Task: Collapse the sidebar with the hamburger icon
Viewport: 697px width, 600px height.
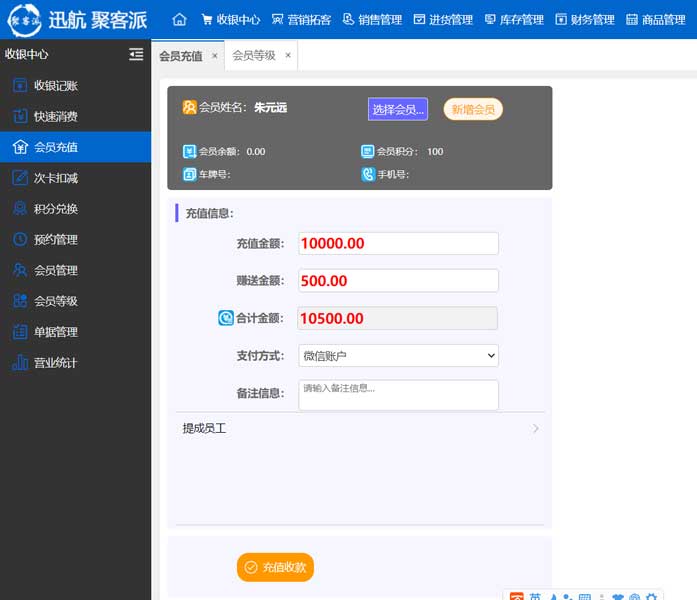Action: click(136, 54)
